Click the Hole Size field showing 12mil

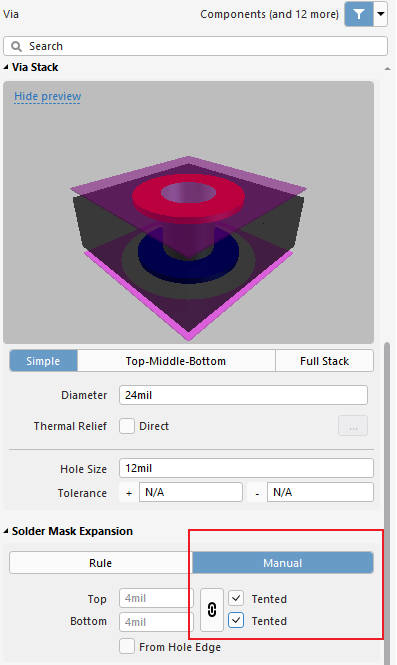(x=246, y=468)
